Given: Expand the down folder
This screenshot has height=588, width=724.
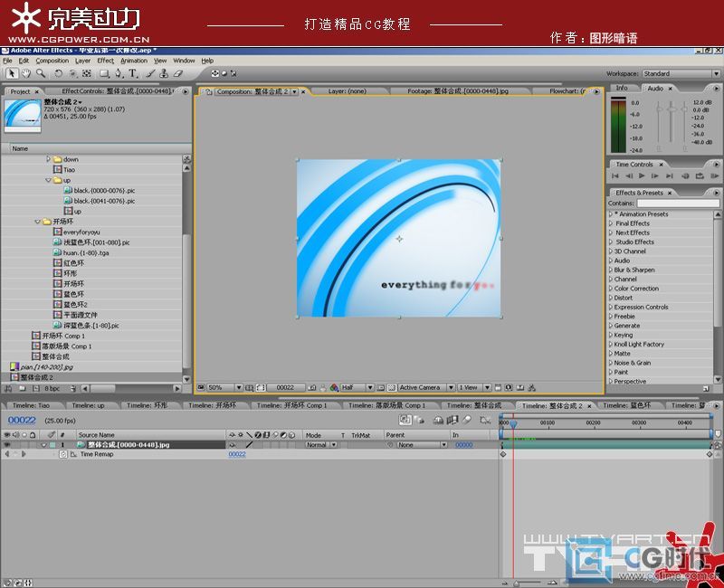Looking at the screenshot, I should [x=49, y=159].
